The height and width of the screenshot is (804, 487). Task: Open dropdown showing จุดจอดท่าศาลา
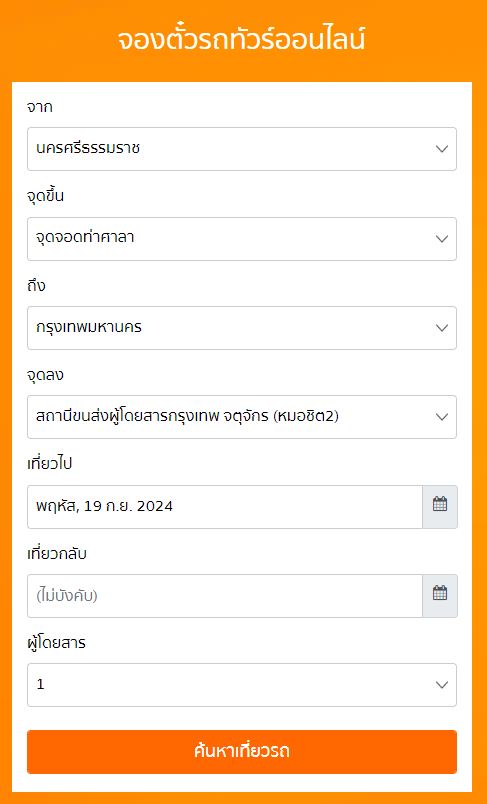tap(242, 239)
